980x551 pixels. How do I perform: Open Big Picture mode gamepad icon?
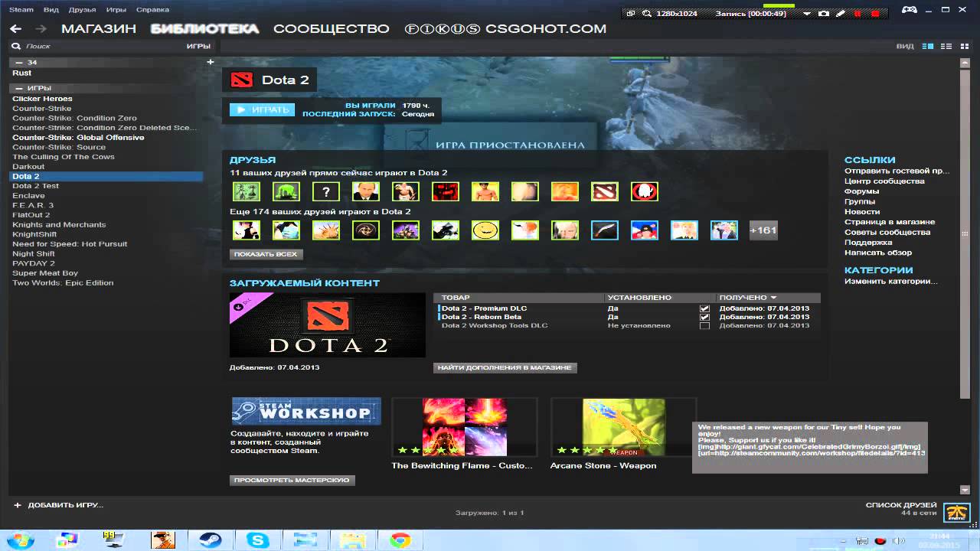910,10
